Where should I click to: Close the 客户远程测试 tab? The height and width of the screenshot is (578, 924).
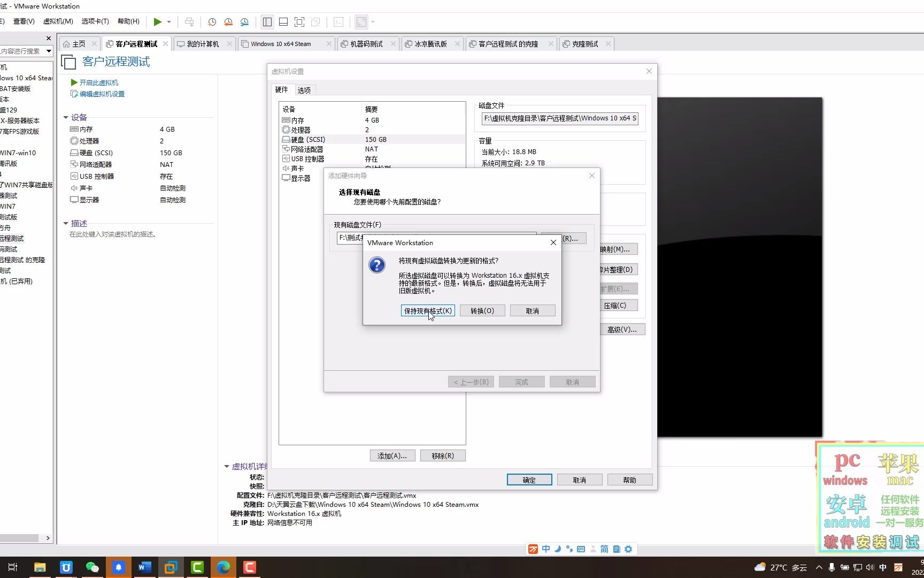click(x=165, y=44)
